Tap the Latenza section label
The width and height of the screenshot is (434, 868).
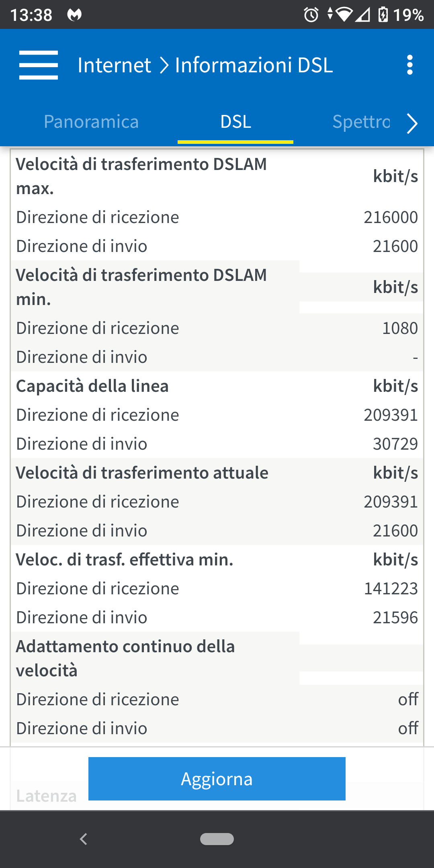[46, 796]
